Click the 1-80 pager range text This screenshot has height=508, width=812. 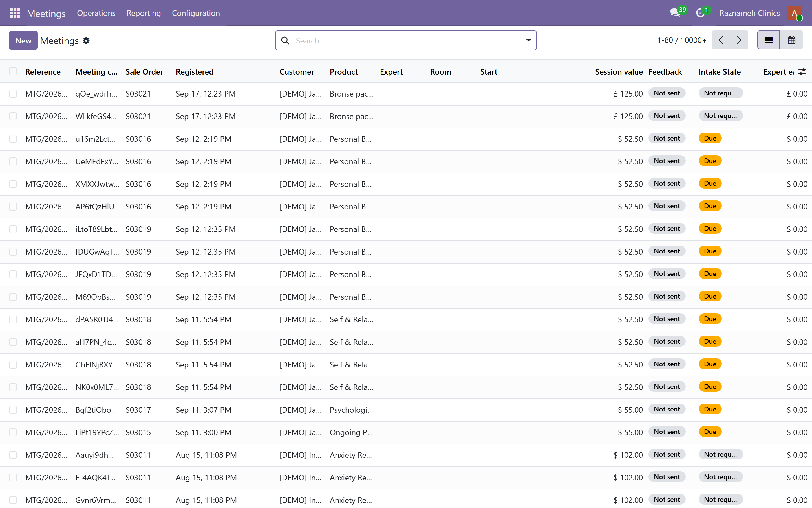click(x=665, y=40)
